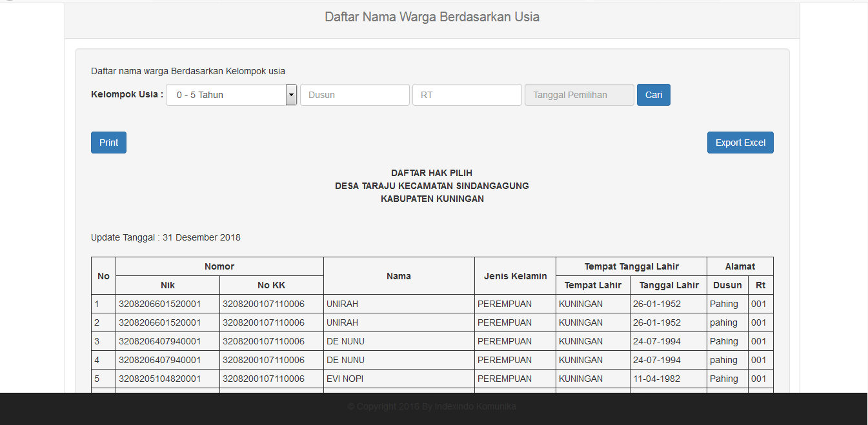Viewport: 868px width, 425px height.
Task: Select the EVI NOPI name cell
Action: click(345, 379)
